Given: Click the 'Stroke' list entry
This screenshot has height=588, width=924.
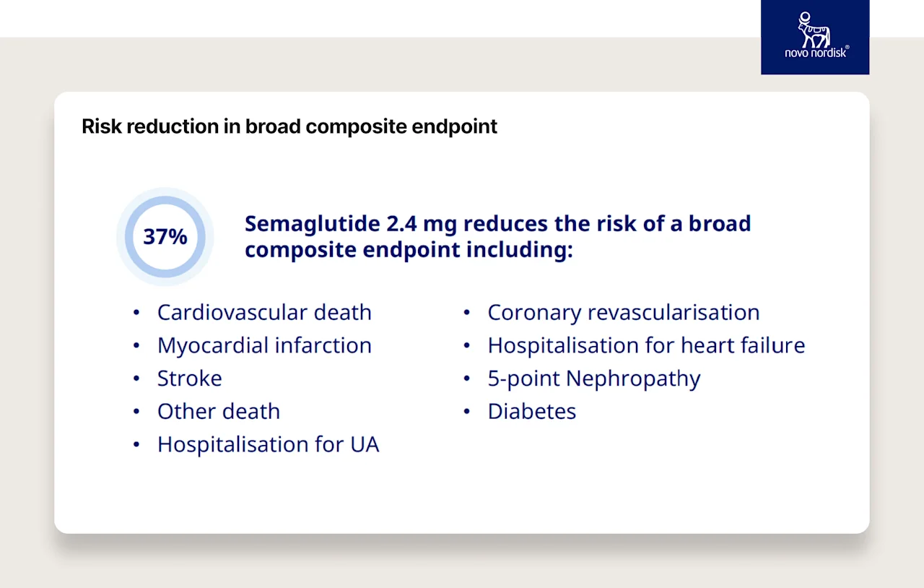Looking at the screenshot, I should tap(190, 379).
